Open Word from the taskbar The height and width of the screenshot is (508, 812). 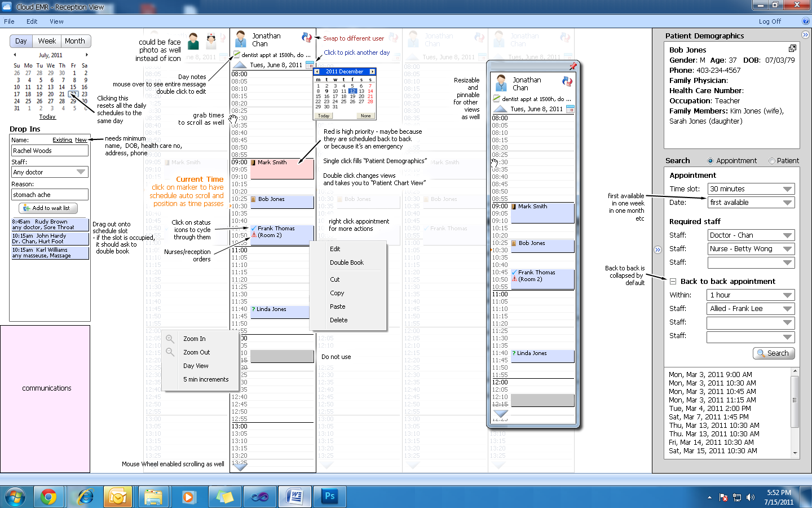tap(295, 497)
